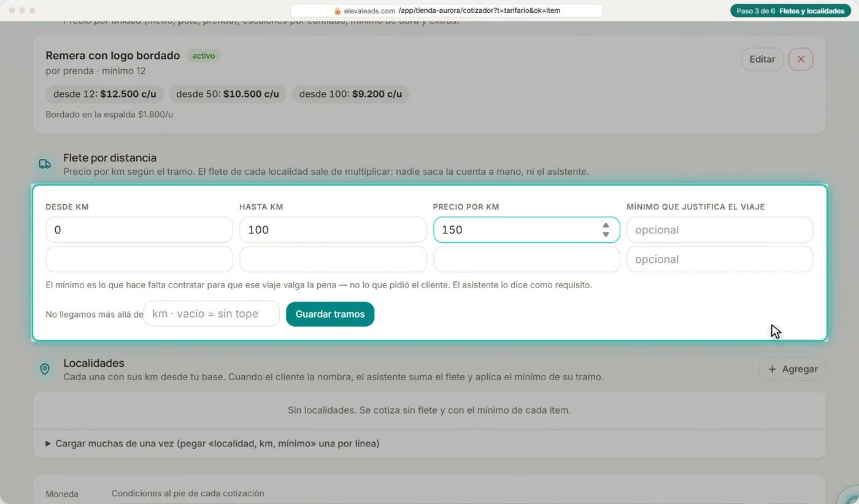Click the PRECIO POR KM column label
Screen dimensions: 859x504
tap(466, 207)
